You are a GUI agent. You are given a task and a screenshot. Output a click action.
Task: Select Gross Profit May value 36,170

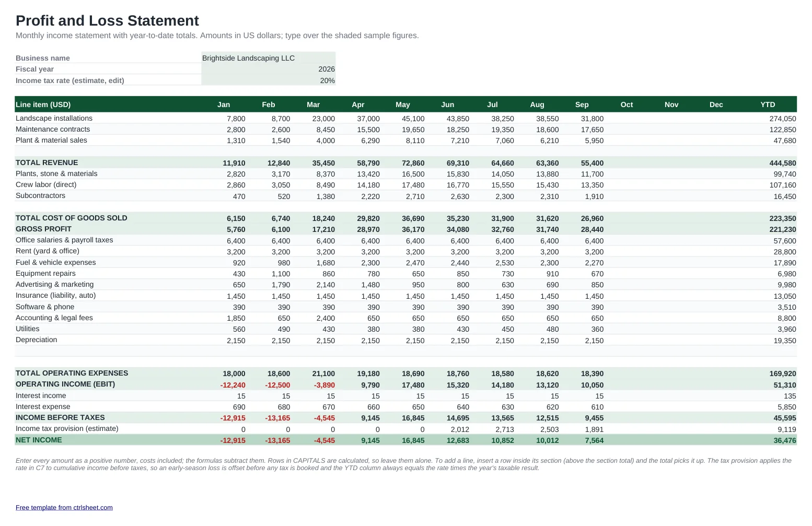(413, 229)
